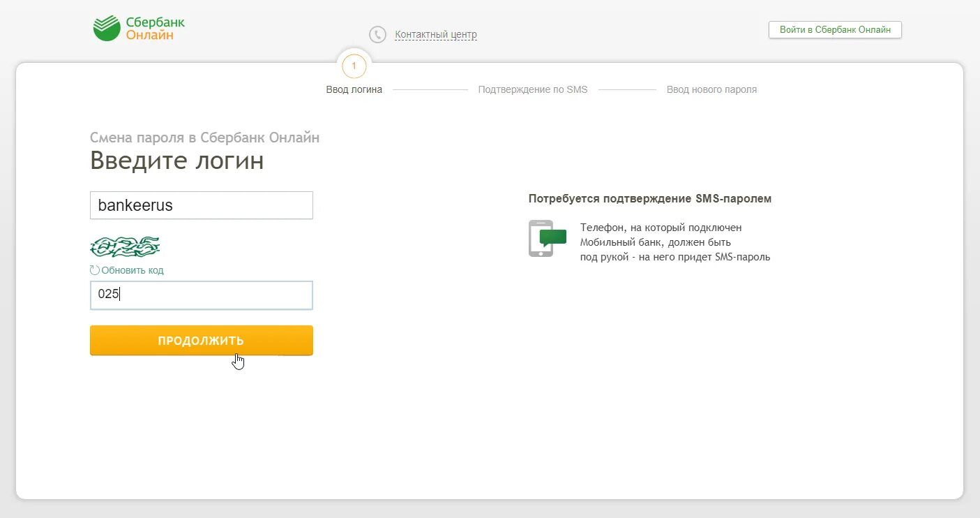Click Обновить код link text
Image resolution: width=980 pixels, height=518 pixels.
(x=133, y=270)
